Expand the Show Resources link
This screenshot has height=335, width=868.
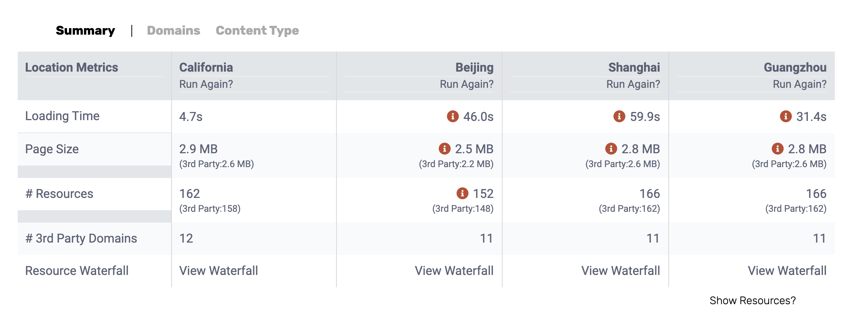coord(752,300)
